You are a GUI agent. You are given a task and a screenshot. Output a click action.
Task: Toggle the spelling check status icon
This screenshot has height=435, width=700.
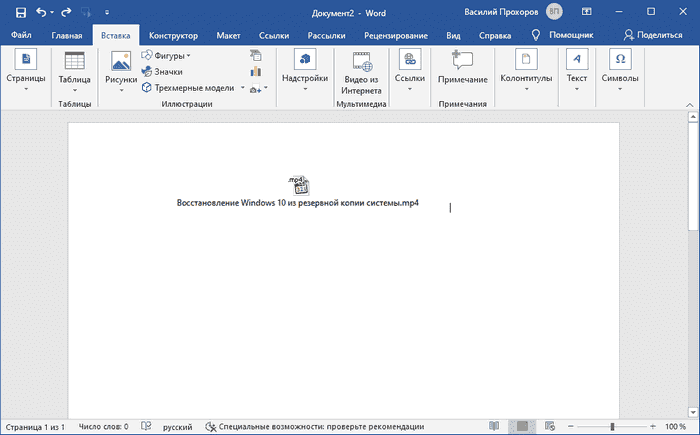pyautogui.click(x=146, y=426)
